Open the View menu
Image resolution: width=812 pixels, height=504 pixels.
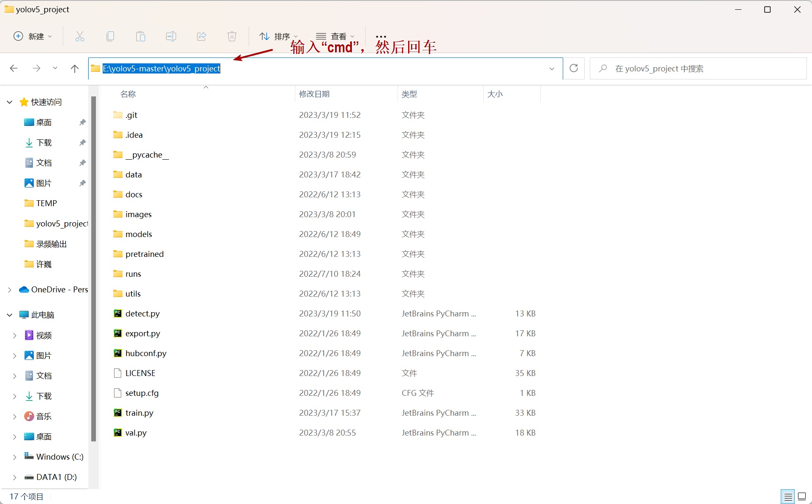pyautogui.click(x=335, y=36)
